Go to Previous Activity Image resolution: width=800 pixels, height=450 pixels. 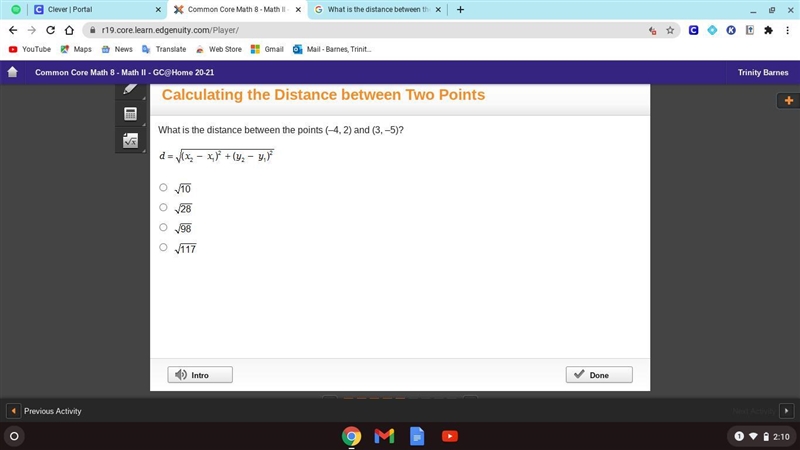click(x=44, y=411)
